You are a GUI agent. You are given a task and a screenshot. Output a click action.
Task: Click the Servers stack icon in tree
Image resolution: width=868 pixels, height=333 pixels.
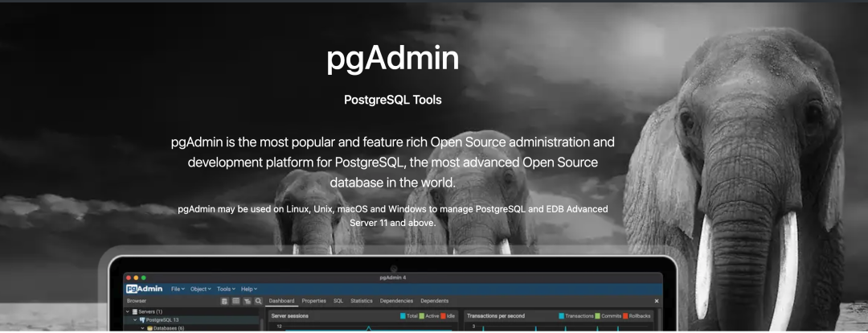click(134, 312)
